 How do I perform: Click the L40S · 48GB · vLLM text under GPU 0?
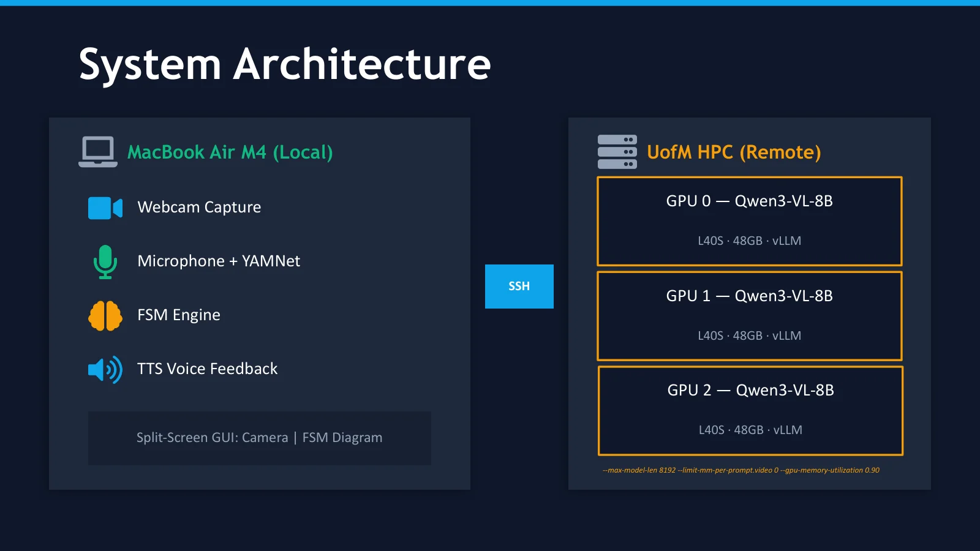tap(750, 241)
